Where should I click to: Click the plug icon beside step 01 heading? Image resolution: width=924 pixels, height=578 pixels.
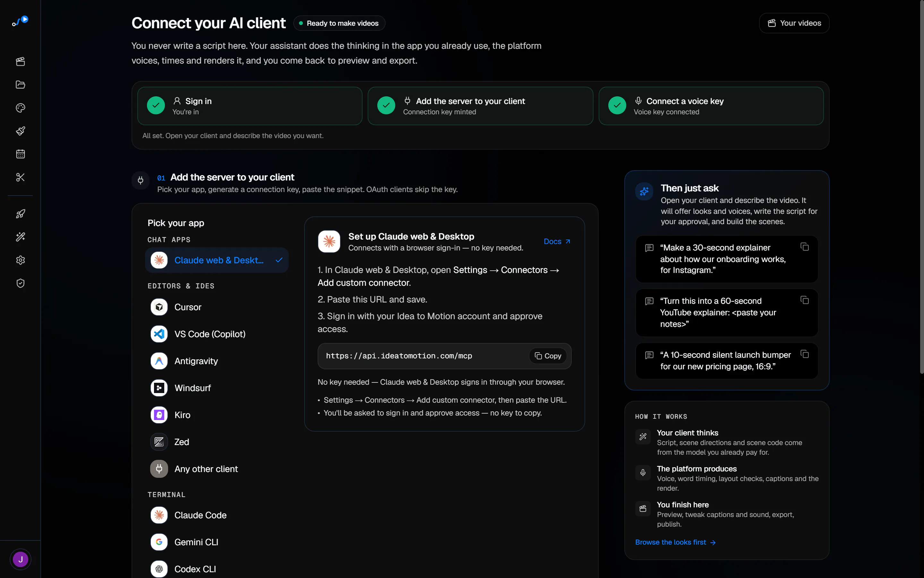(x=141, y=180)
